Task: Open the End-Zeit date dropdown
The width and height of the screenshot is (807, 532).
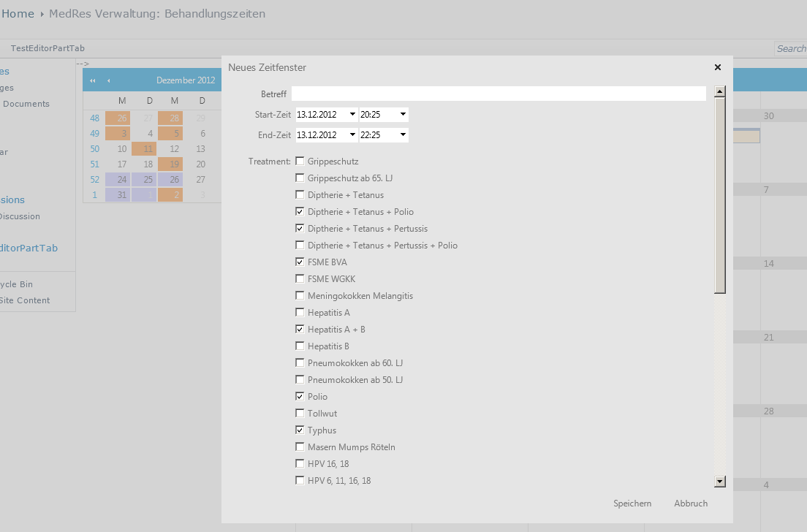Action: 352,135
